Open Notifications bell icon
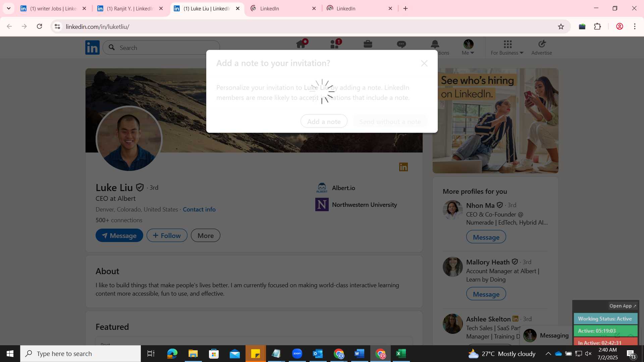 click(435, 44)
